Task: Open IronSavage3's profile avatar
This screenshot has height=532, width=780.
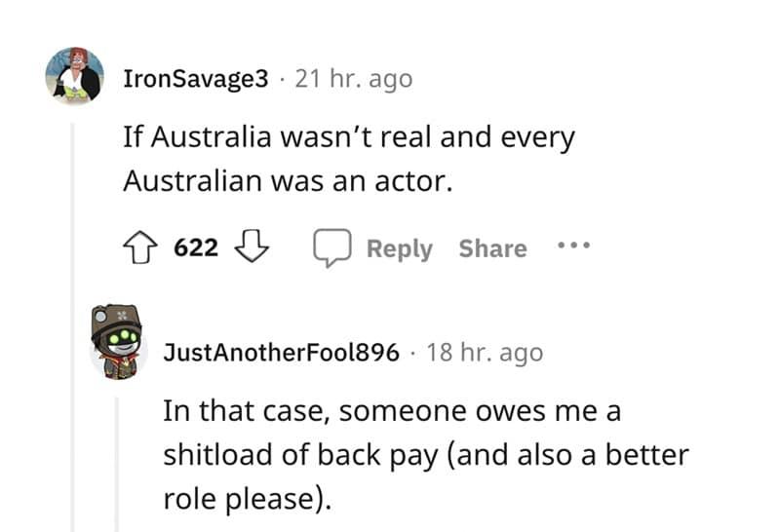Action: [x=75, y=76]
